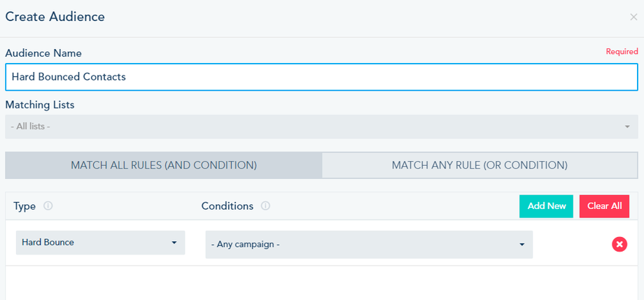Click the Any campaign dropdown caret

pos(521,245)
